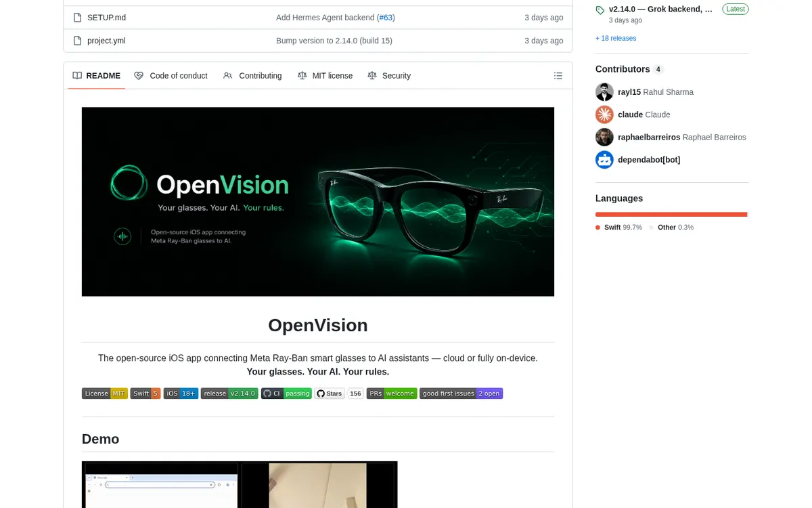Click the MIT license scale icon

click(x=302, y=76)
